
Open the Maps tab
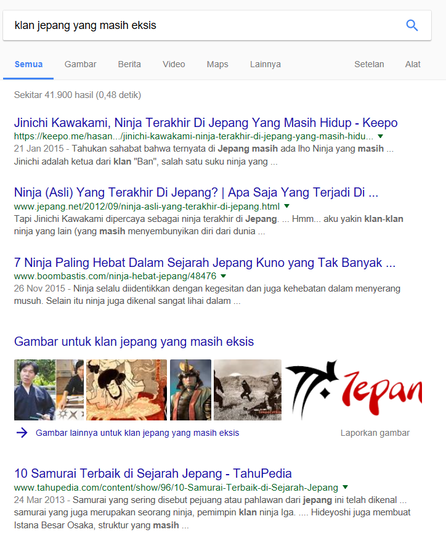(x=217, y=64)
